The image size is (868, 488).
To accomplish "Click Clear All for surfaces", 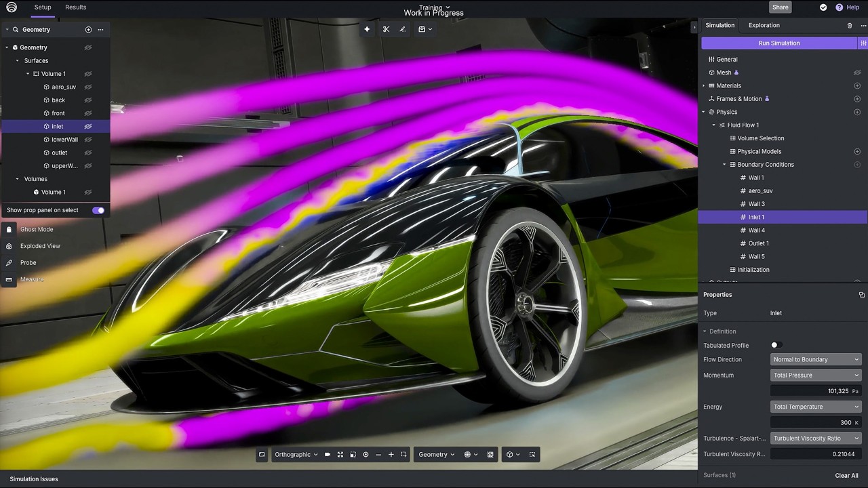I will (x=846, y=475).
